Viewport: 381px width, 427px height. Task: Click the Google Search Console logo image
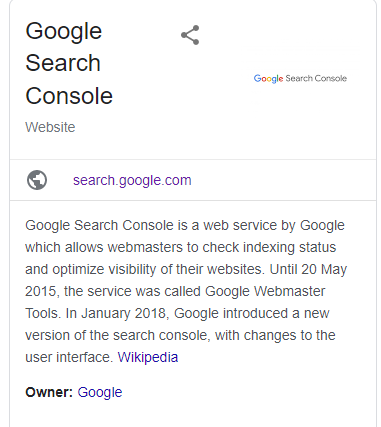pyautogui.click(x=300, y=79)
